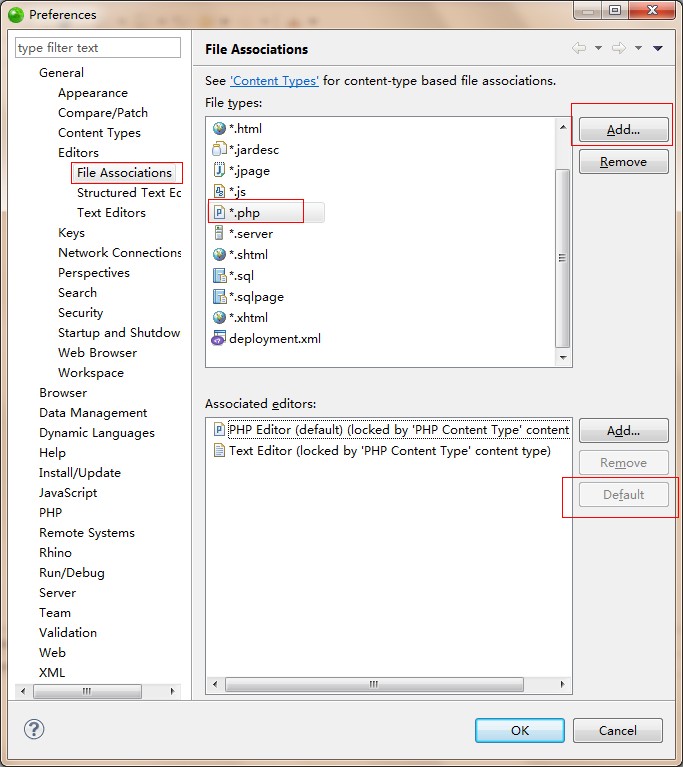Open the Security preferences

[x=81, y=313]
